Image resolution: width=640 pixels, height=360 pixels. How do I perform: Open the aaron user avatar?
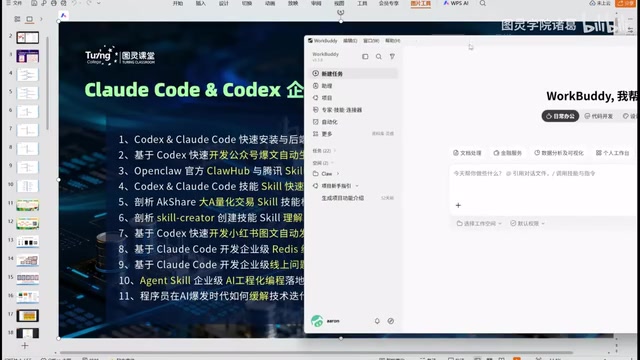tap(317, 321)
